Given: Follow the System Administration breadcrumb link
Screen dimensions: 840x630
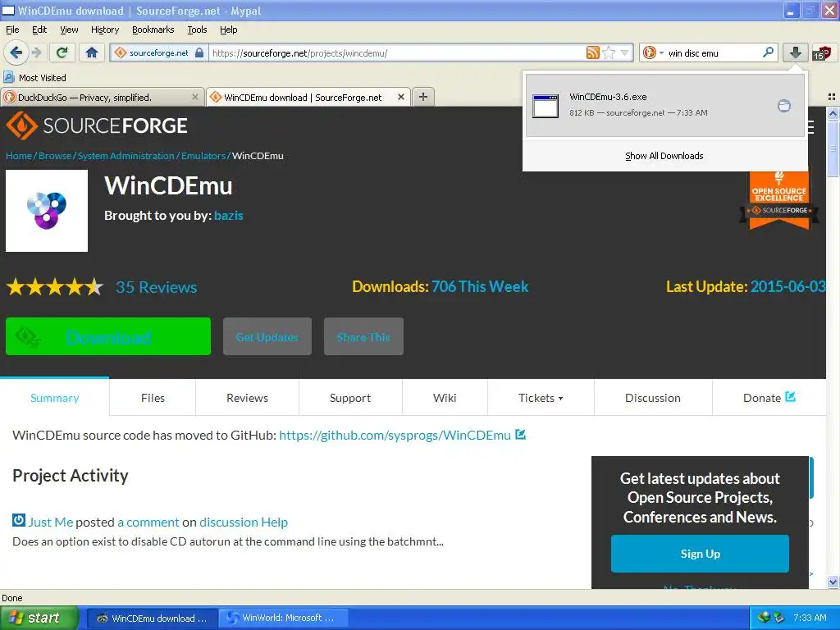Looking at the screenshot, I should click(x=126, y=156).
